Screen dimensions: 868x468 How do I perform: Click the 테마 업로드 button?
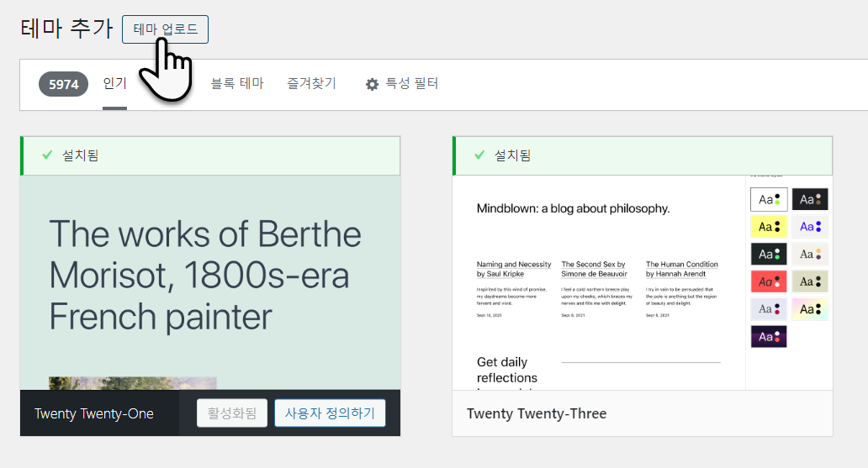coord(165,29)
